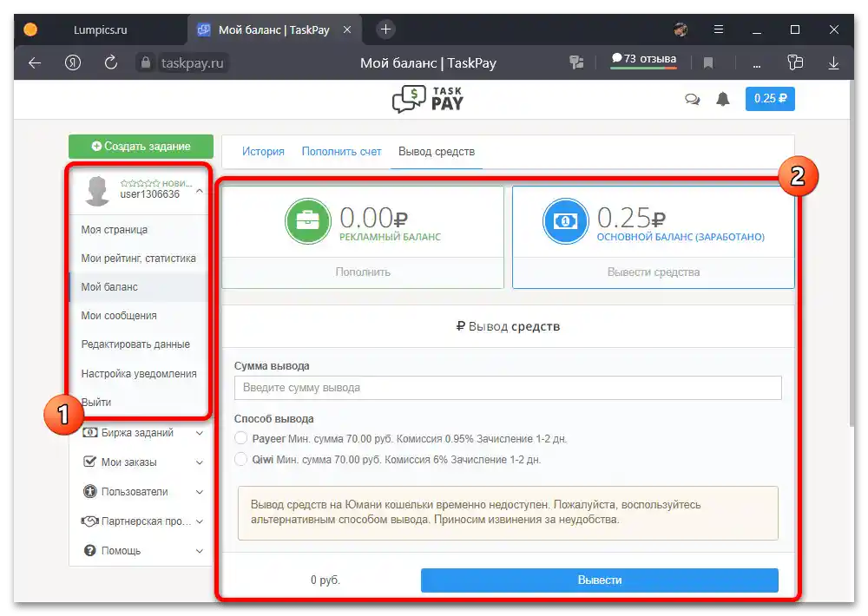Open the browser extensions icon
Screen dimensions: 868x616
[x=795, y=62]
